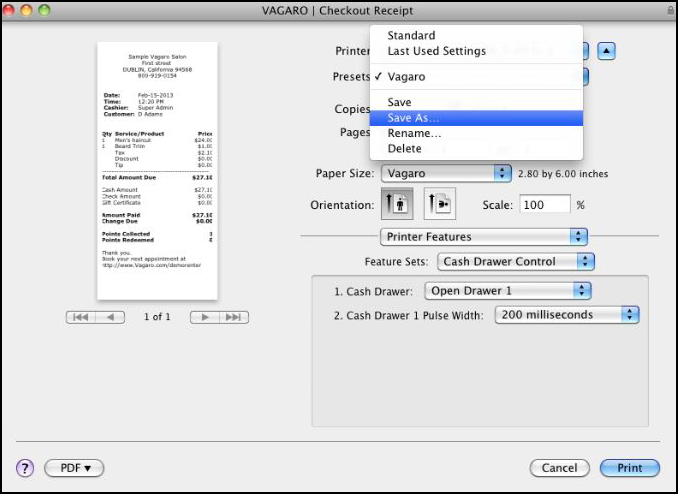678x494 pixels.
Task: Open Feature Sets Cash Drawer Control dropdown
Action: [516, 262]
